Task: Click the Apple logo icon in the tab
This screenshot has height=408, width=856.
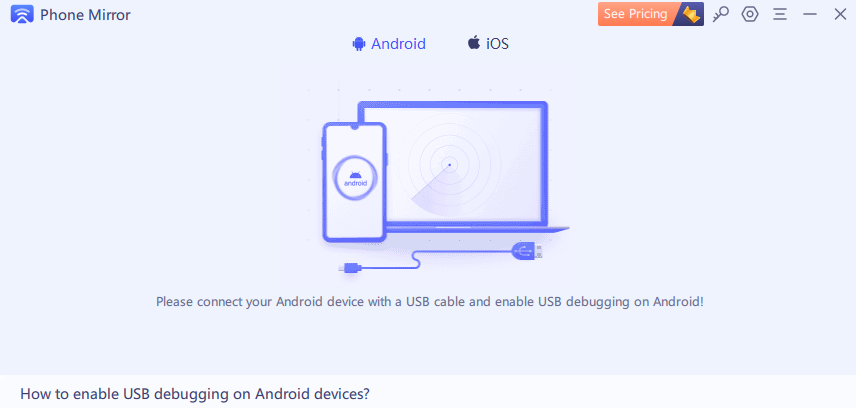Action: (x=473, y=43)
